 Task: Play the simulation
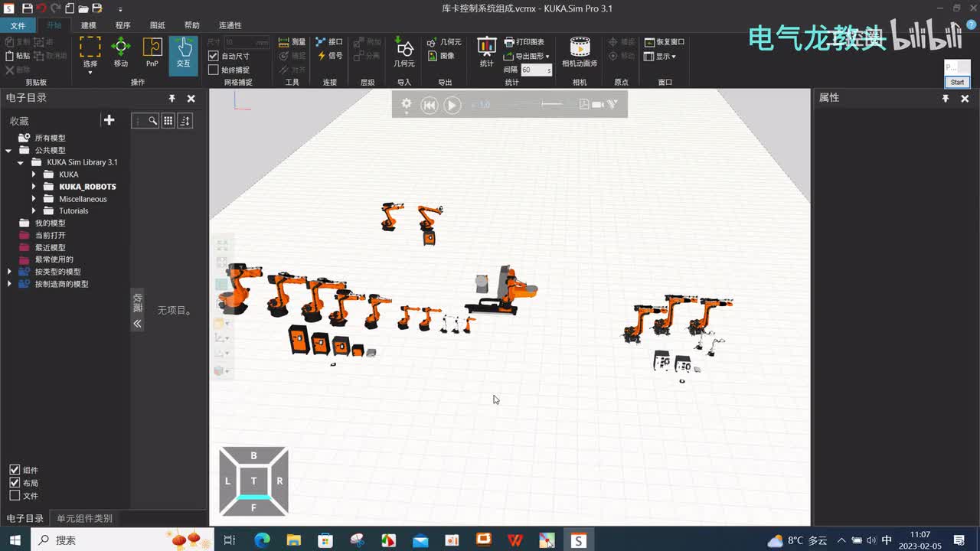click(452, 105)
